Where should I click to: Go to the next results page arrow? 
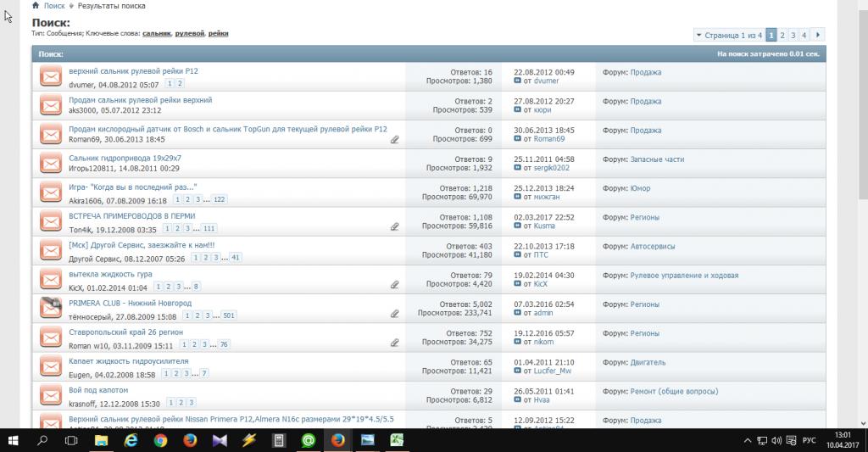click(818, 34)
